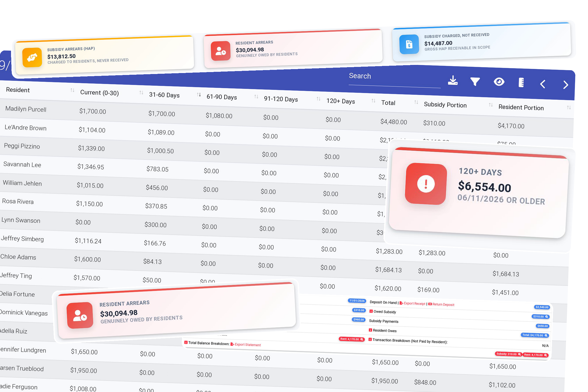Click the orange handshake icon on the Subsidy Arrears card
Image resolution: width=588 pixels, height=392 pixels.
click(32, 58)
